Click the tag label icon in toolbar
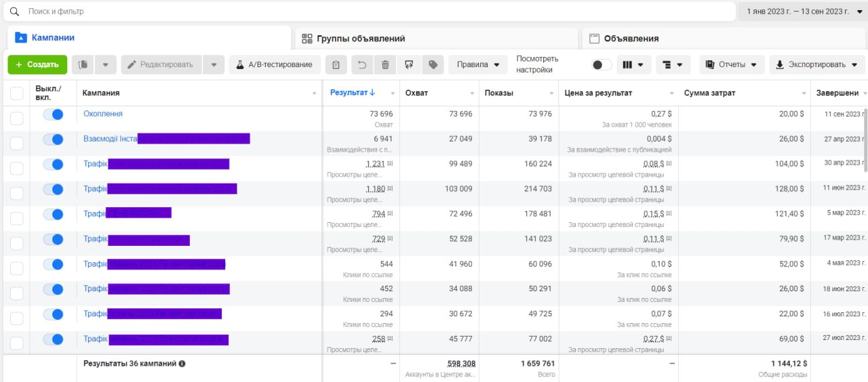Screen dimensions: 868x382 pyautogui.click(x=431, y=65)
